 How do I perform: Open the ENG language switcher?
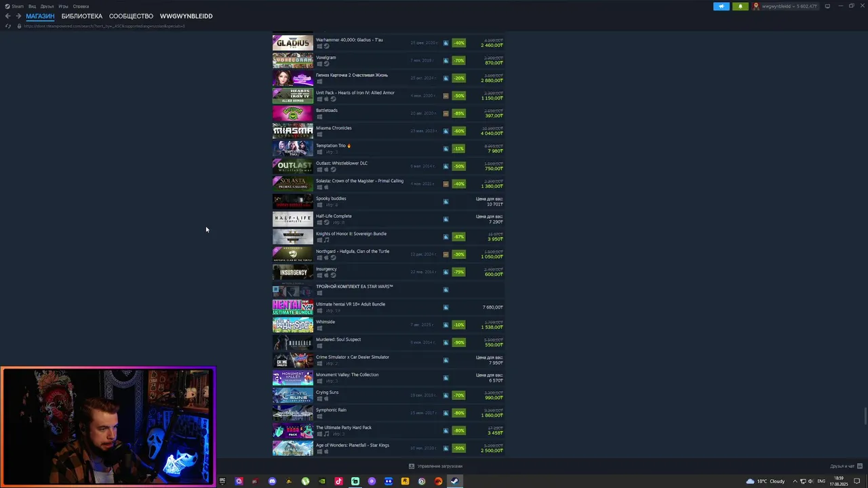pyautogui.click(x=821, y=481)
